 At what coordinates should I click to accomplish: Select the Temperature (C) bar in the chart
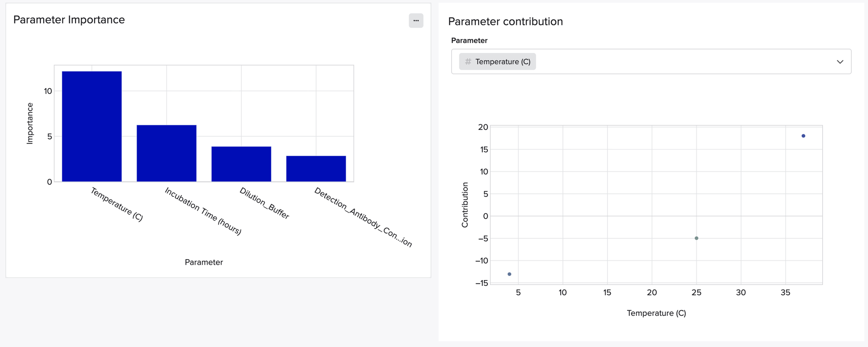pyautogui.click(x=91, y=125)
